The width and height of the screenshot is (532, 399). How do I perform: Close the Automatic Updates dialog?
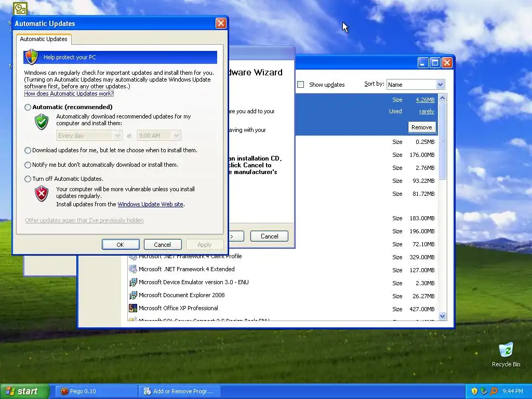pos(221,23)
